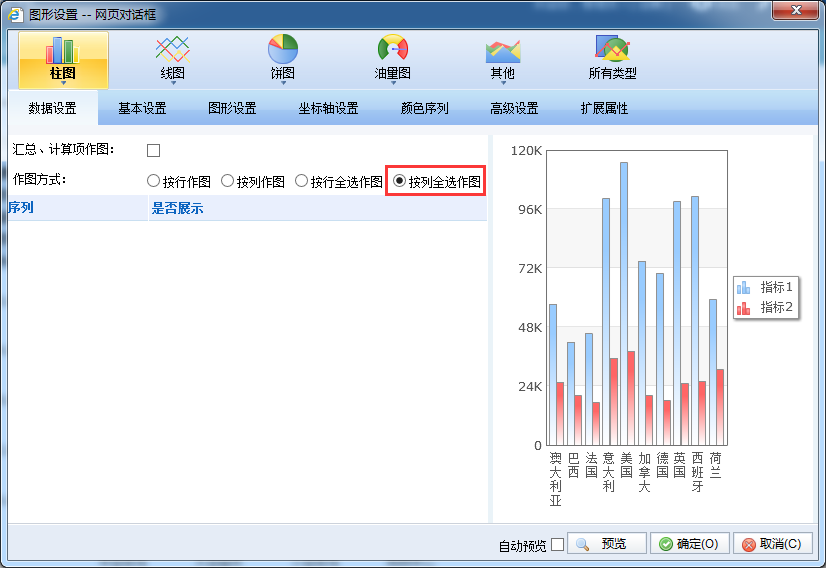826x568 pixels.
Task: Click the 取消(C) cancel button
Action: click(773, 544)
